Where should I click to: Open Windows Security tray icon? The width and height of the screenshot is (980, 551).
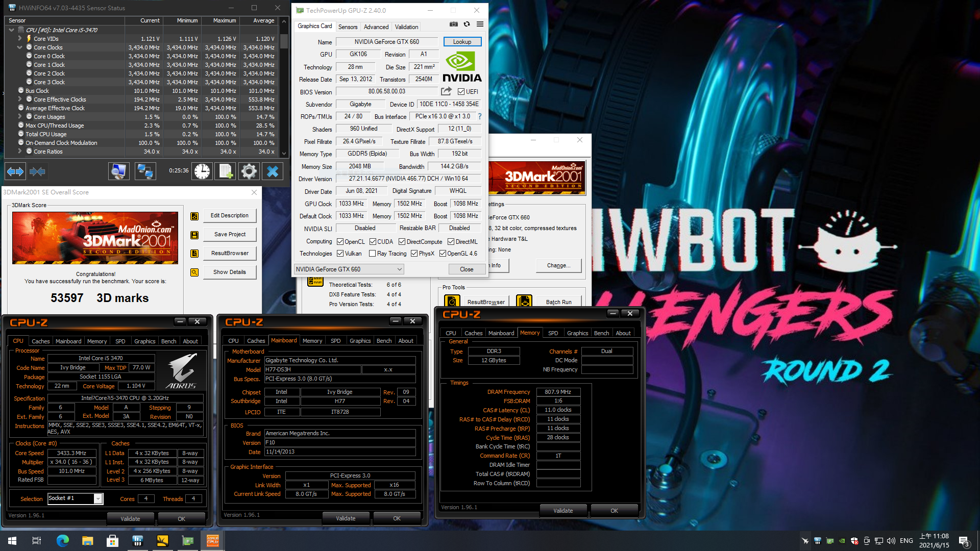pos(854,541)
